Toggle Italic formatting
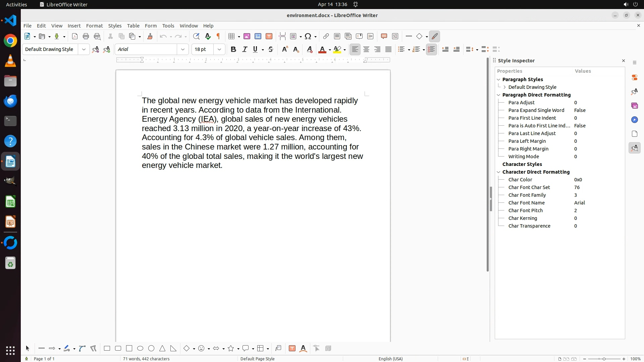Image resolution: width=644 pixels, height=362 pixels. point(245,50)
